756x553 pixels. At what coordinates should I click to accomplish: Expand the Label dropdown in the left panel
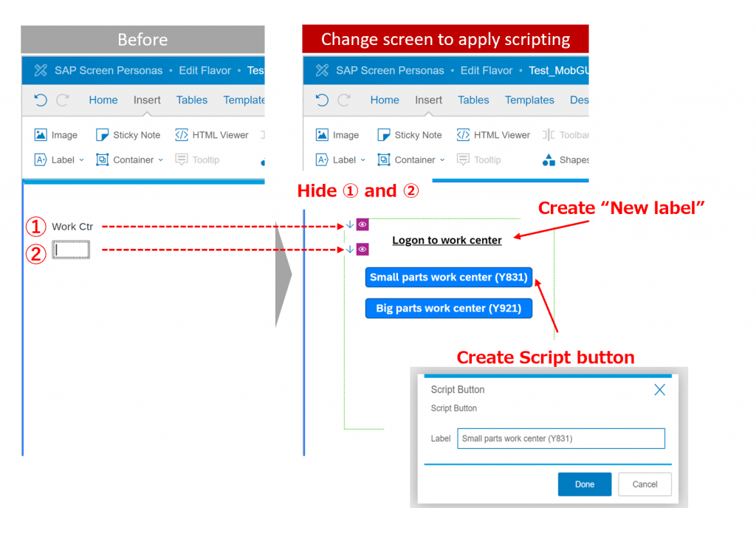[81, 160]
